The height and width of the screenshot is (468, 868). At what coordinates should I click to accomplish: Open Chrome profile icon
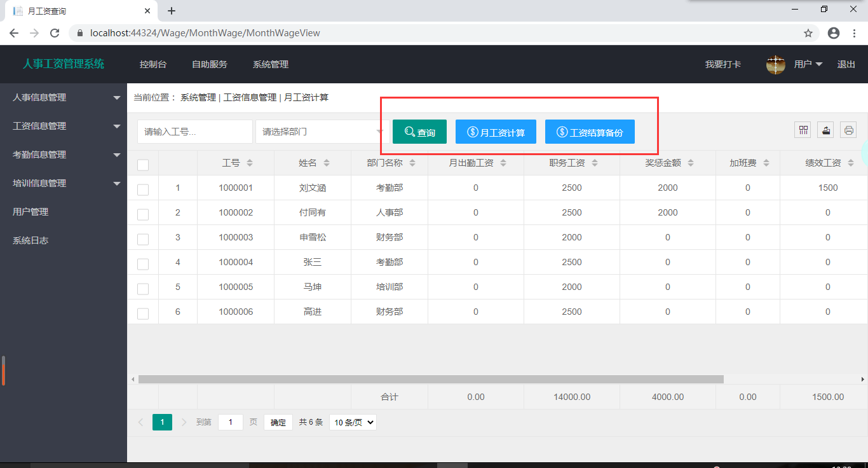834,33
